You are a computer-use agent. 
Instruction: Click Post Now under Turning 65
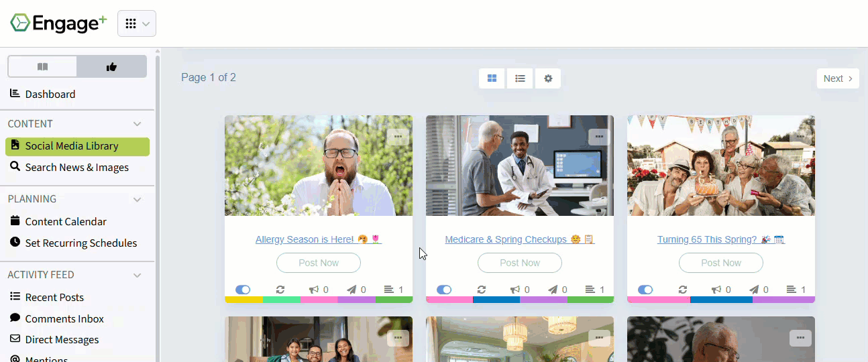coord(721,263)
